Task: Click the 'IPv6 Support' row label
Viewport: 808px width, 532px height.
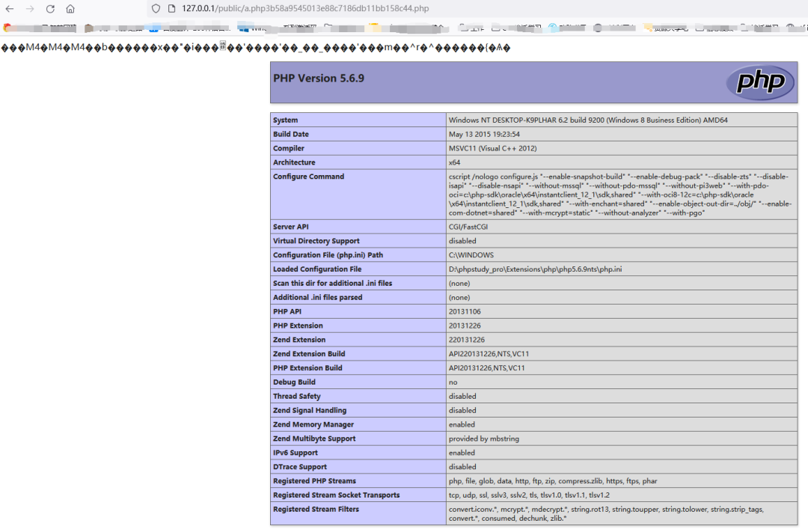Action: (296, 453)
